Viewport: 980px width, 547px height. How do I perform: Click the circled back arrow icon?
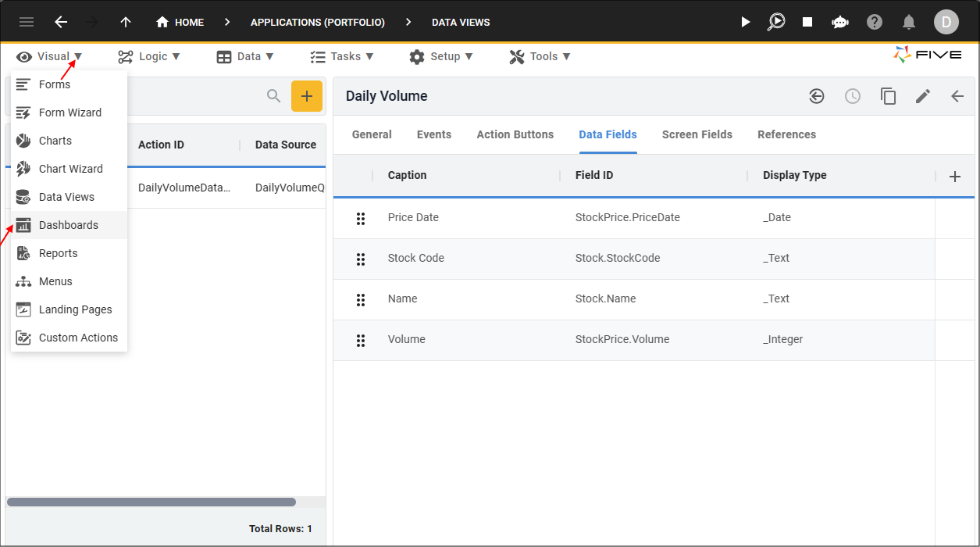(x=817, y=96)
